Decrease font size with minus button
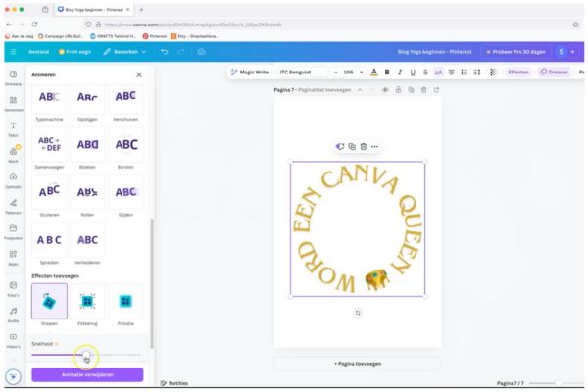Viewport: 588px width, 392px height. pyautogui.click(x=335, y=72)
